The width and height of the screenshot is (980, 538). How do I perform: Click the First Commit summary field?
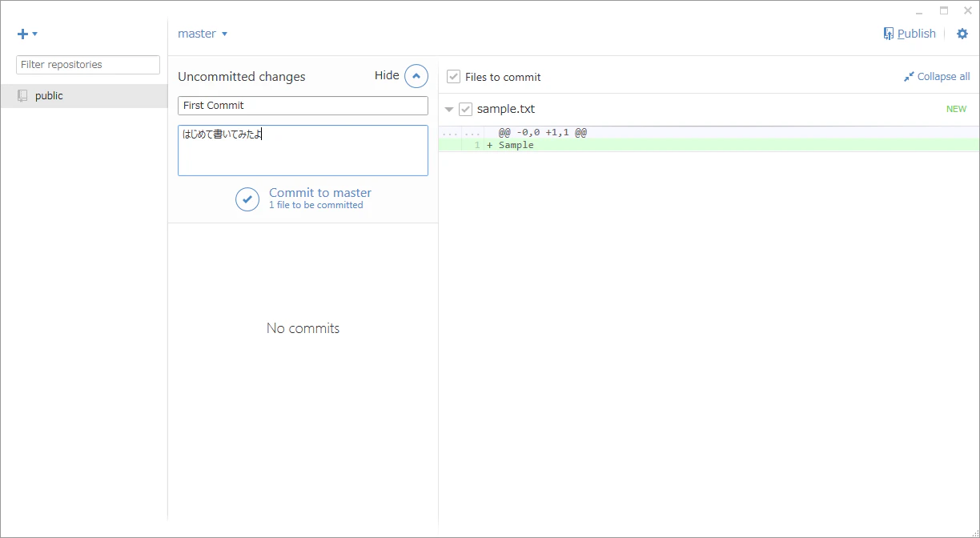click(303, 106)
